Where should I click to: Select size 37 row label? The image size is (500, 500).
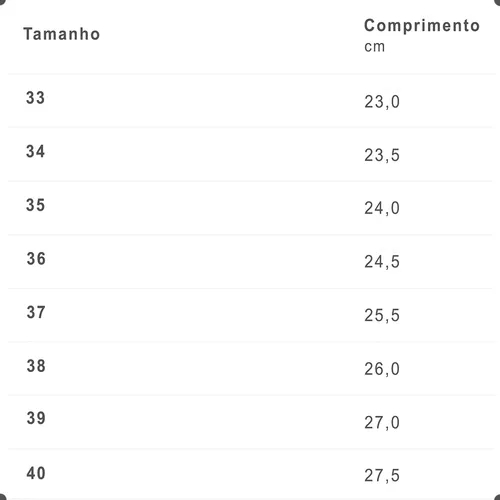click(36, 312)
